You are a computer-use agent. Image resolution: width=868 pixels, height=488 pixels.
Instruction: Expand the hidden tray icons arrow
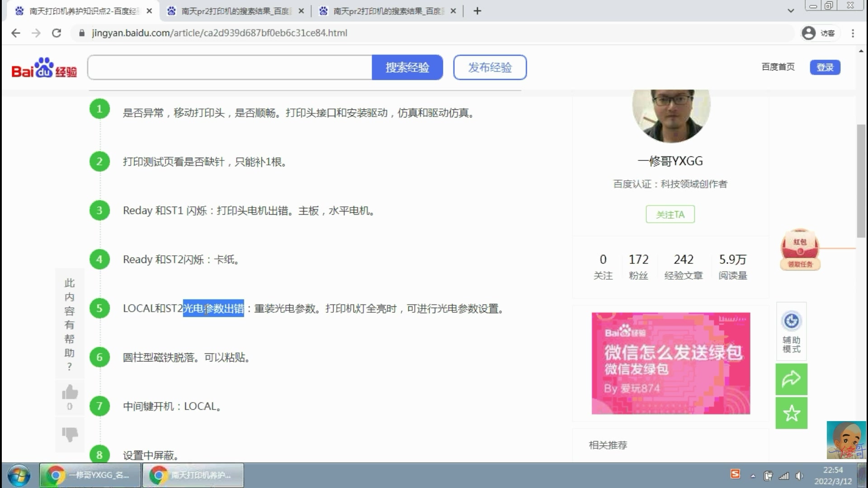pyautogui.click(x=753, y=475)
